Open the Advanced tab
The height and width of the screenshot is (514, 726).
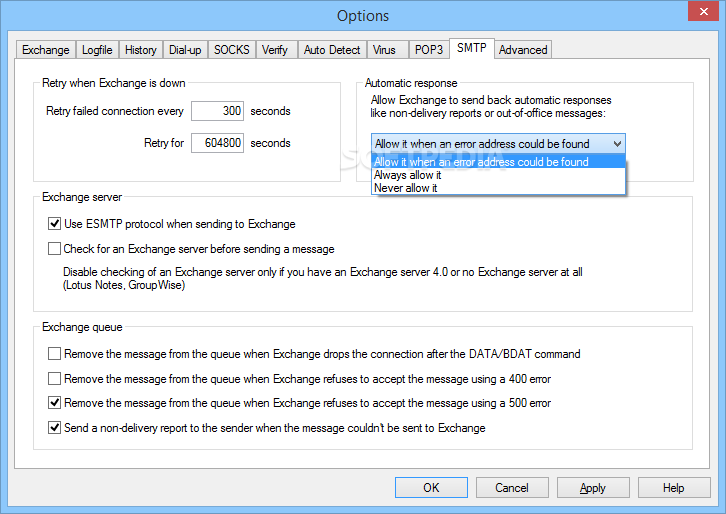click(523, 50)
